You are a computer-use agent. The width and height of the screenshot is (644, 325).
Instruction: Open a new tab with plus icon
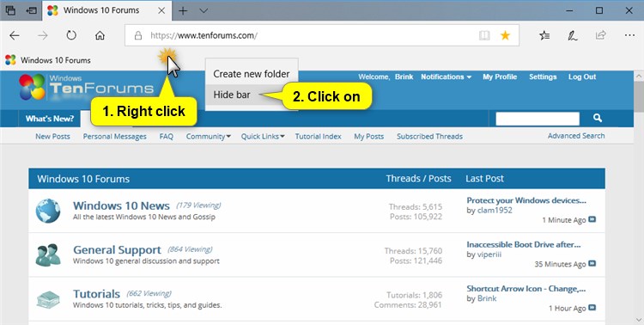[x=183, y=10]
